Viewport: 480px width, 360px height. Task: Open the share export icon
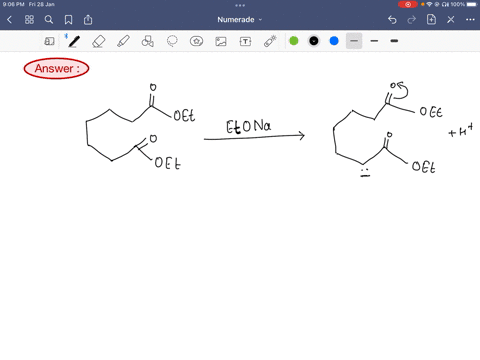pyautogui.click(x=88, y=20)
